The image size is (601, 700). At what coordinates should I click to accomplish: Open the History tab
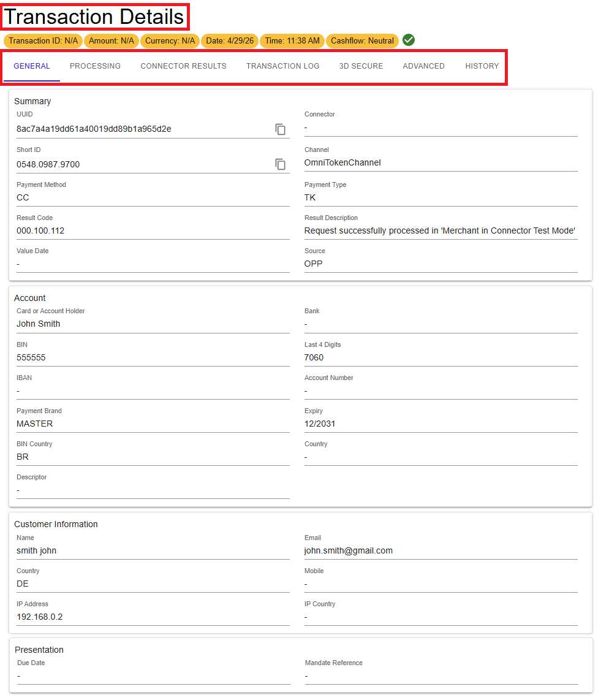482,66
